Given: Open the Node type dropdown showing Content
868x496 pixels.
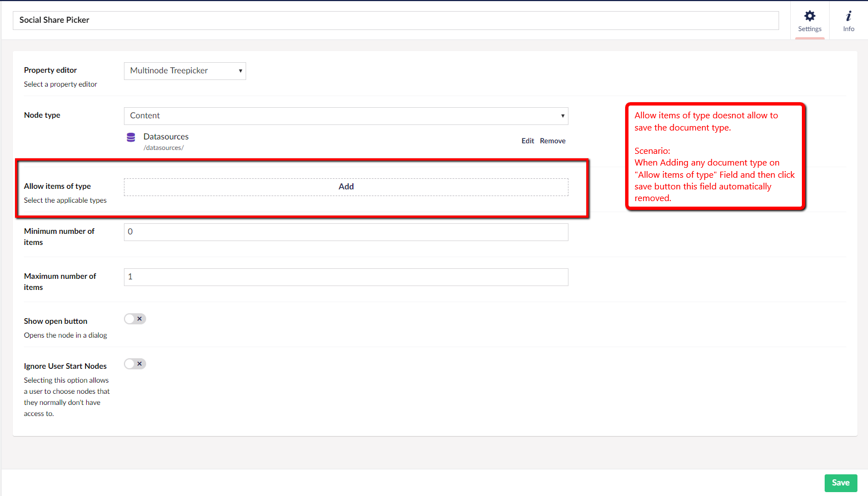Looking at the screenshot, I should 346,116.
